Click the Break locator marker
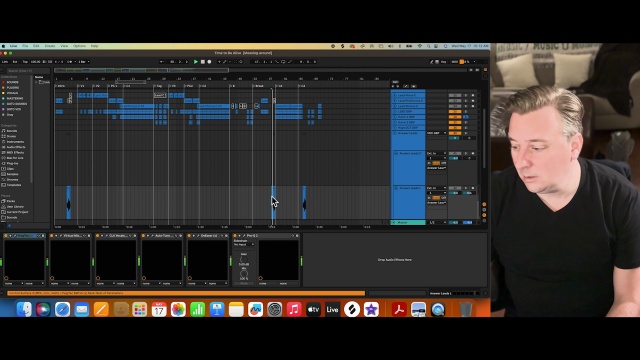Viewport: 640px width, 360px height. coord(258,86)
